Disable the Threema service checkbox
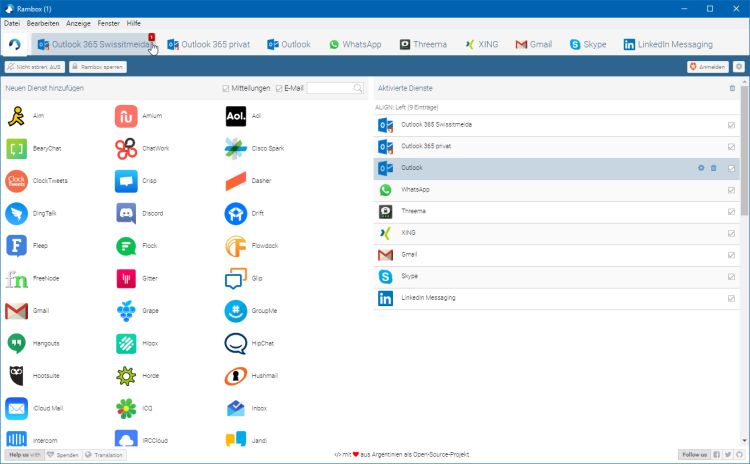Viewport: 750px width, 464px height. 731,212
